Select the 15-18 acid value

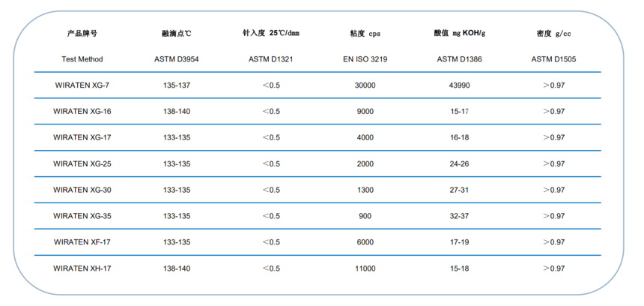pyautogui.click(x=459, y=268)
